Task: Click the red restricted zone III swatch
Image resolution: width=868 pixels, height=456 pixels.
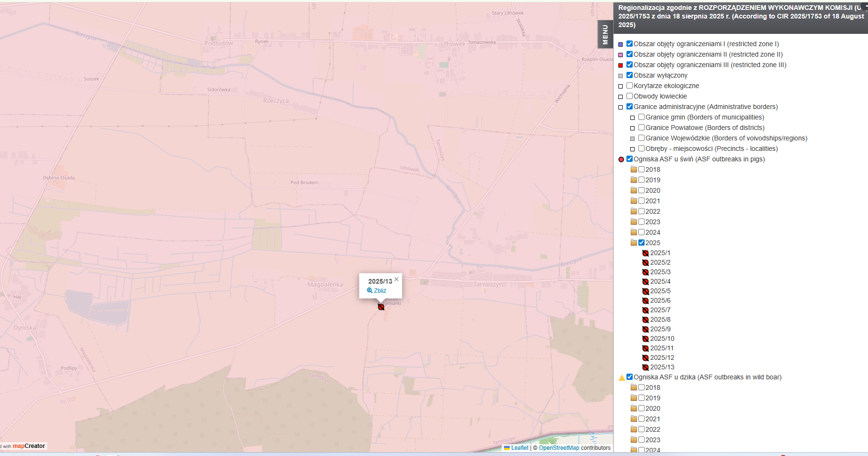Action: [x=621, y=65]
